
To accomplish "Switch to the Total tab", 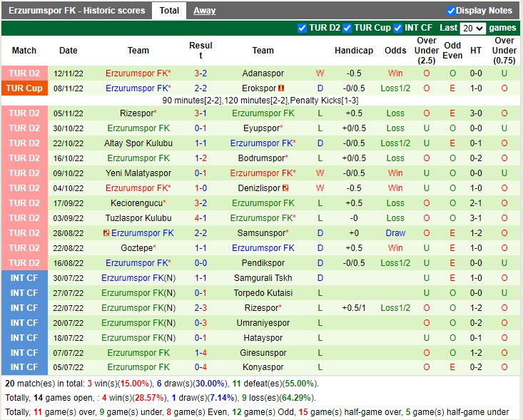I will (x=169, y=11).
